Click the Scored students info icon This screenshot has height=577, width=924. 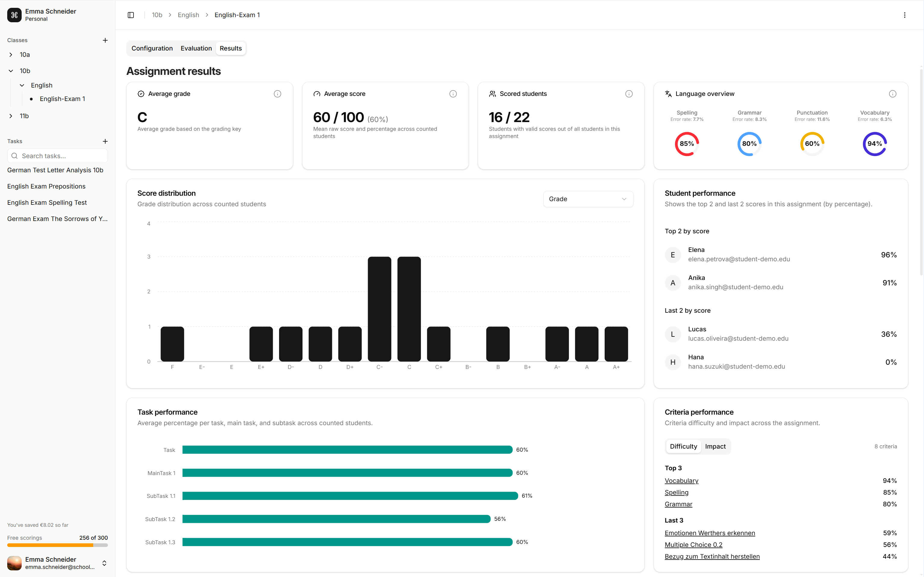[629, 94]
